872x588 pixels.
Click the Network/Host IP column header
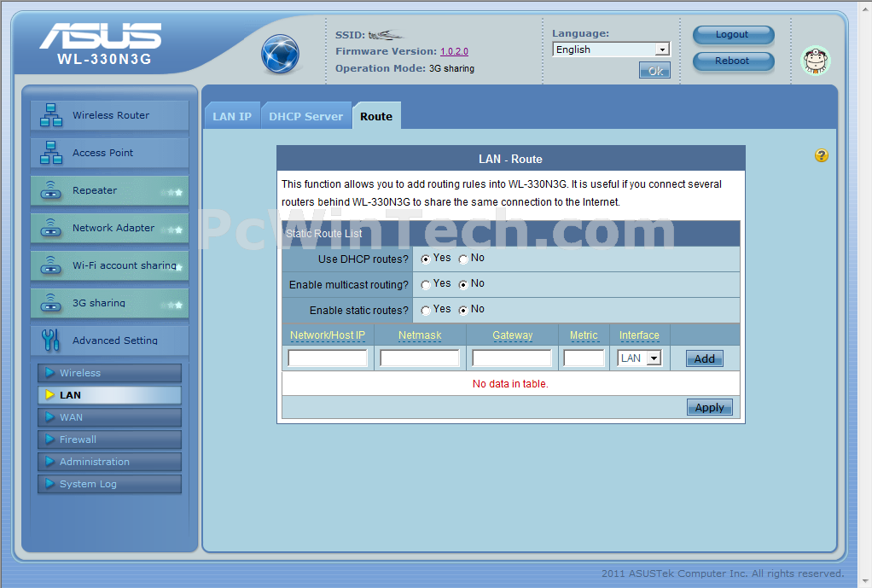[x=328, y=335]
